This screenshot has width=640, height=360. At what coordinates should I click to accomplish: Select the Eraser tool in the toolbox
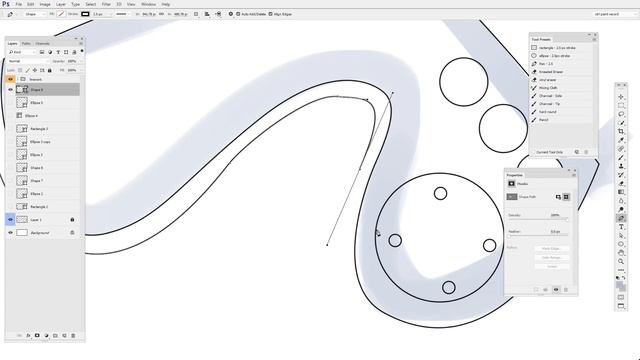click(621, 183)
